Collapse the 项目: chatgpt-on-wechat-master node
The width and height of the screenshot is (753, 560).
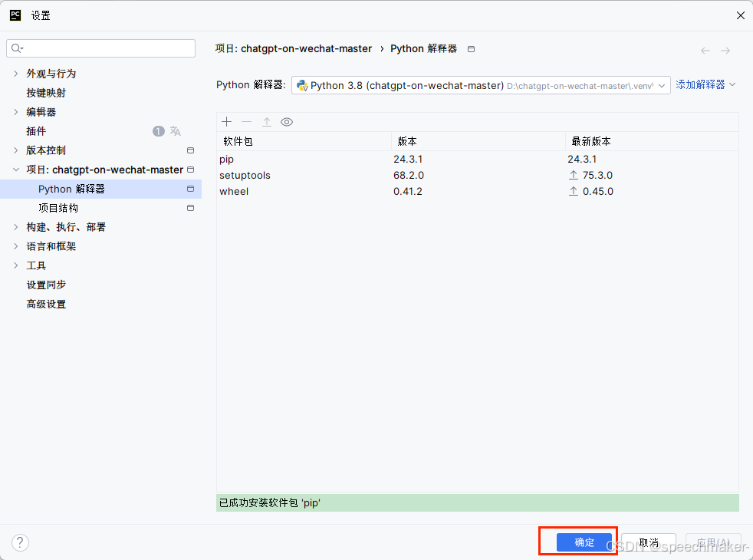(16, 170)
